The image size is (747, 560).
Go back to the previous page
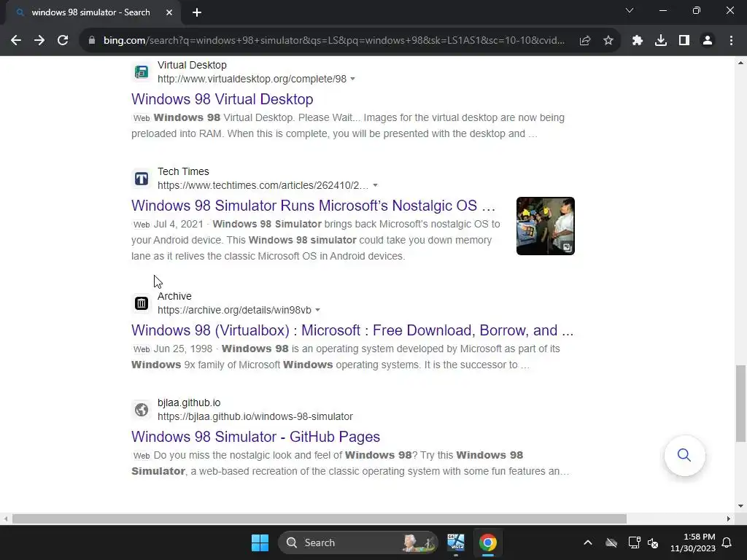pos(16,41)
